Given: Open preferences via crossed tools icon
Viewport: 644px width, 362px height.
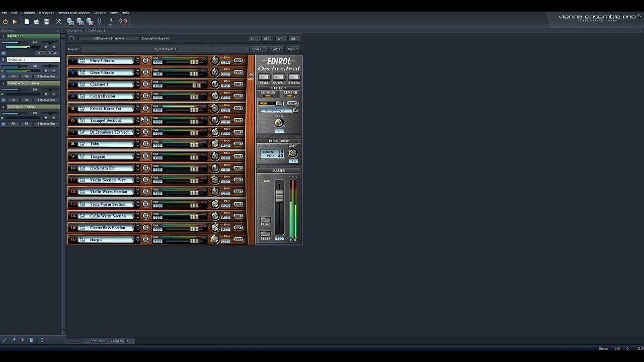Looking at the screenshot, I should (x=58, y=22).
